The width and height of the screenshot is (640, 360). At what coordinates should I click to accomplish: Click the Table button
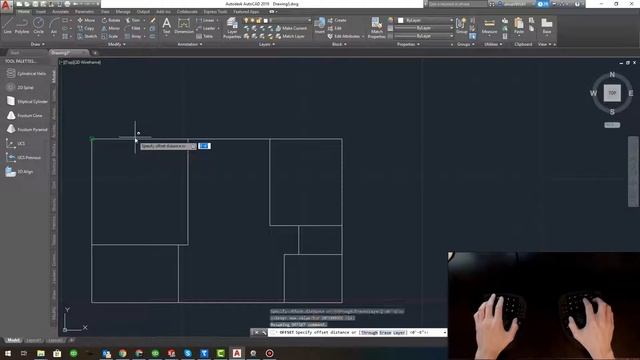(204, 36)
